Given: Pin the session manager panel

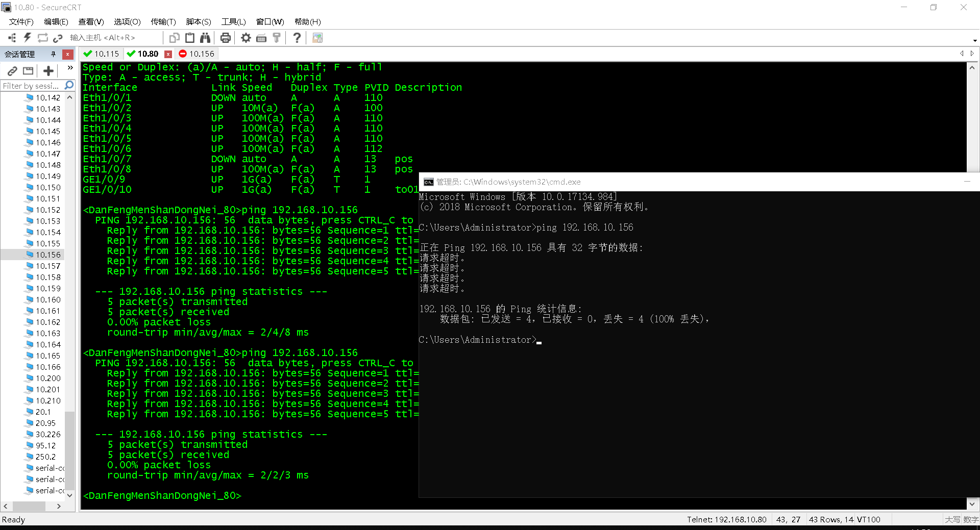Looking at the screenshot, I should tap(53, 54).
